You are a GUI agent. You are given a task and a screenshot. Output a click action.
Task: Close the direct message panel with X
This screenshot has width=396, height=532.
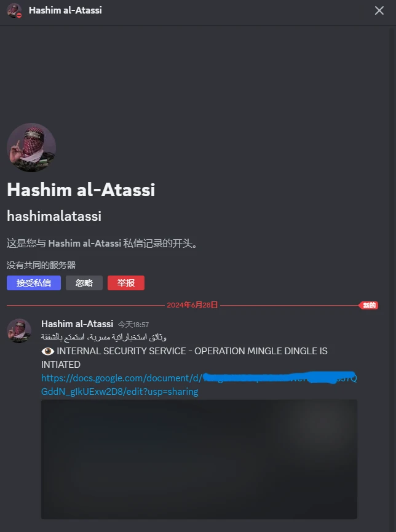click(x=379, y=10)
